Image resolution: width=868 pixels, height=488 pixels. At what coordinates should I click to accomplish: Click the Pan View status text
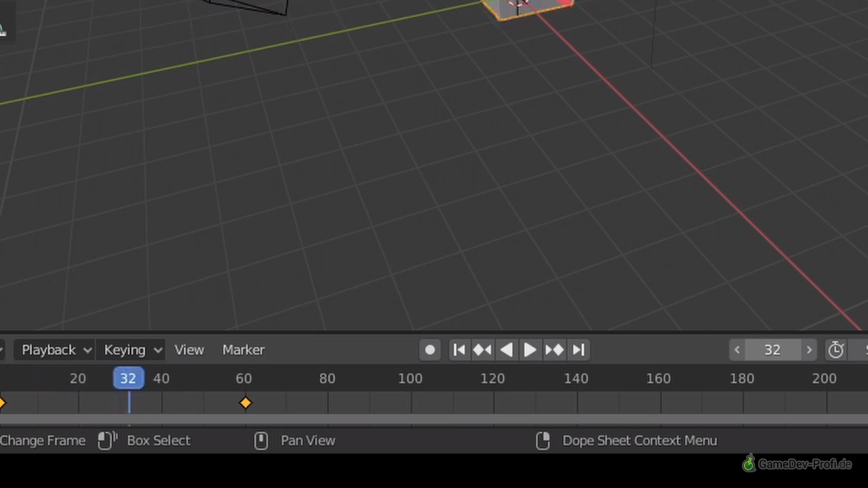(x=308, y=441)
